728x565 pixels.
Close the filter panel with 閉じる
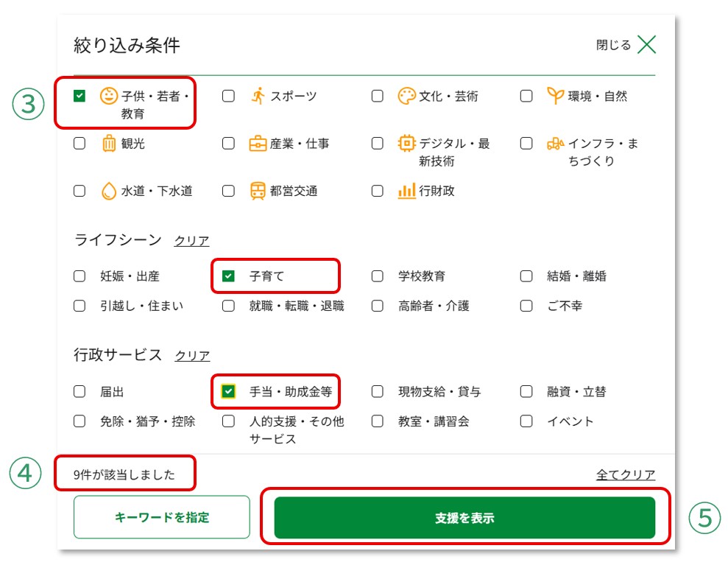click(x=625, y=45)
